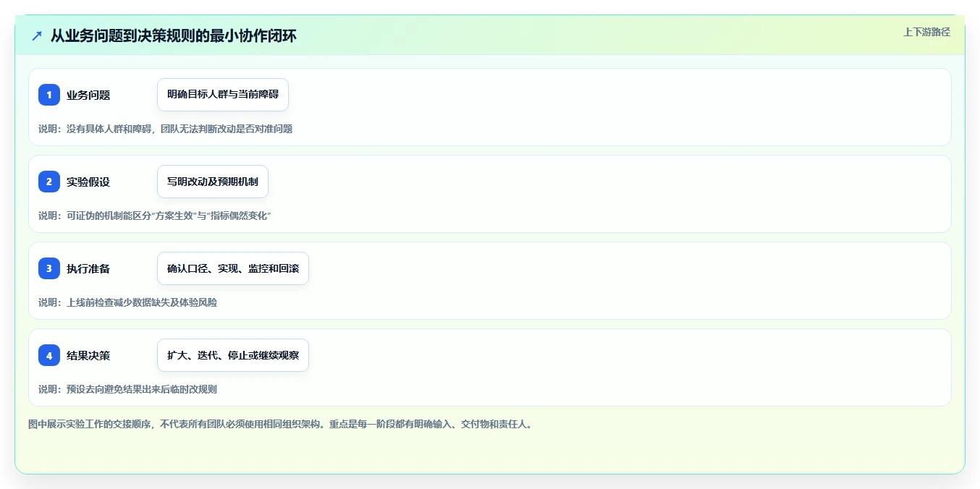Click the note about 可证伪的机制
This screenshot has width=980, height=489.
pos(156,216)
